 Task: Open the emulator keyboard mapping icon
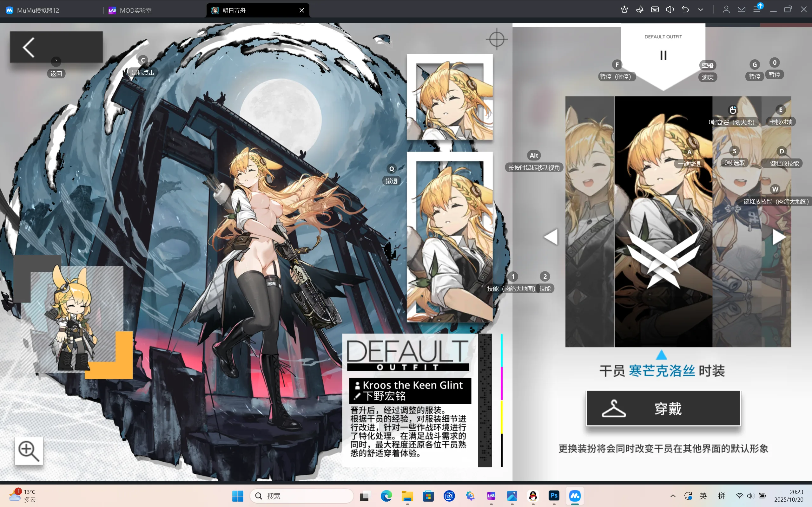655,10
